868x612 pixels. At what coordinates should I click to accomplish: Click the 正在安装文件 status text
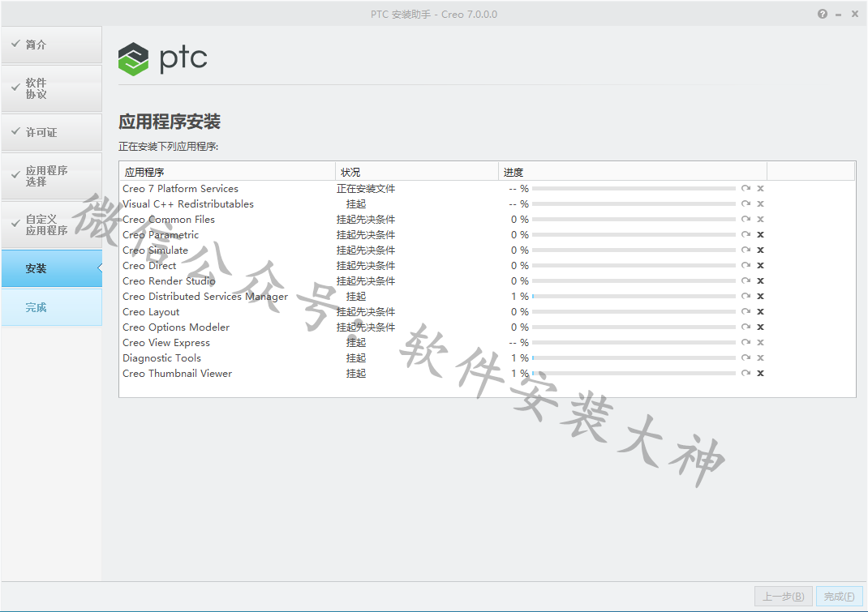click(366, 189)
